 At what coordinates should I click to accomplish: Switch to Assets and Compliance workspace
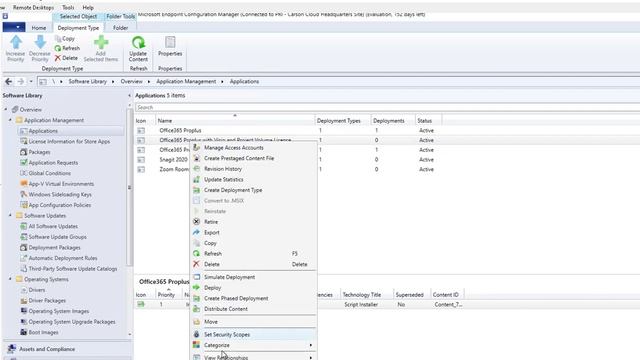(47, 349)
